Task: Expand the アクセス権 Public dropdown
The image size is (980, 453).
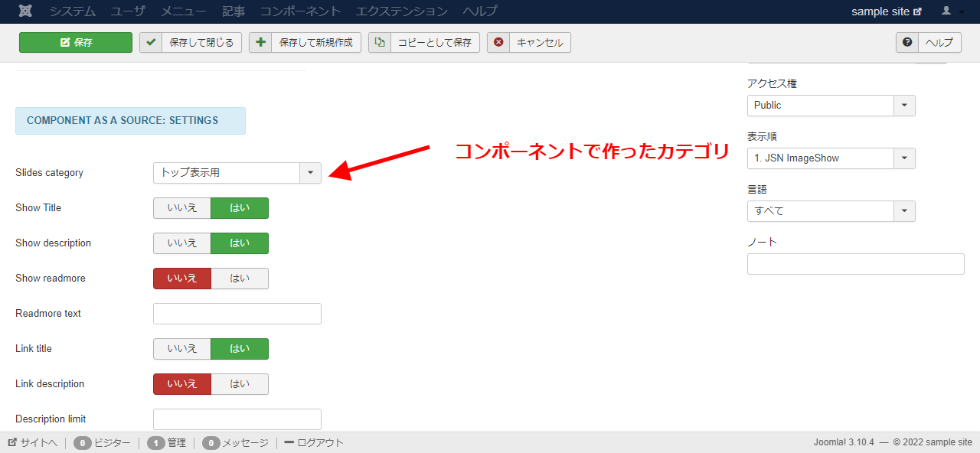Action: tap(904, 106)
